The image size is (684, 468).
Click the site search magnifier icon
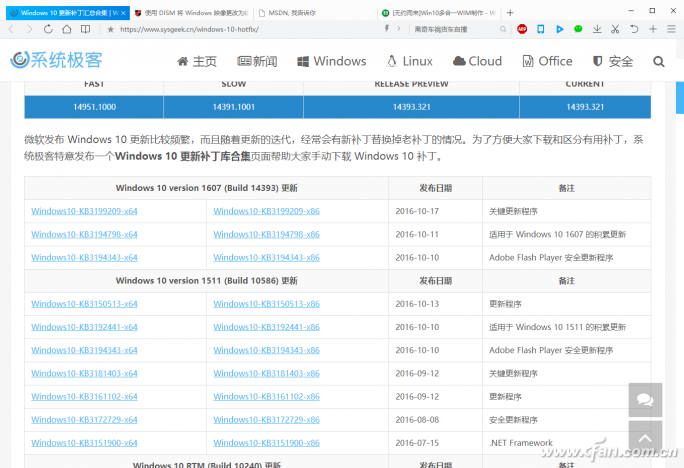659,61
